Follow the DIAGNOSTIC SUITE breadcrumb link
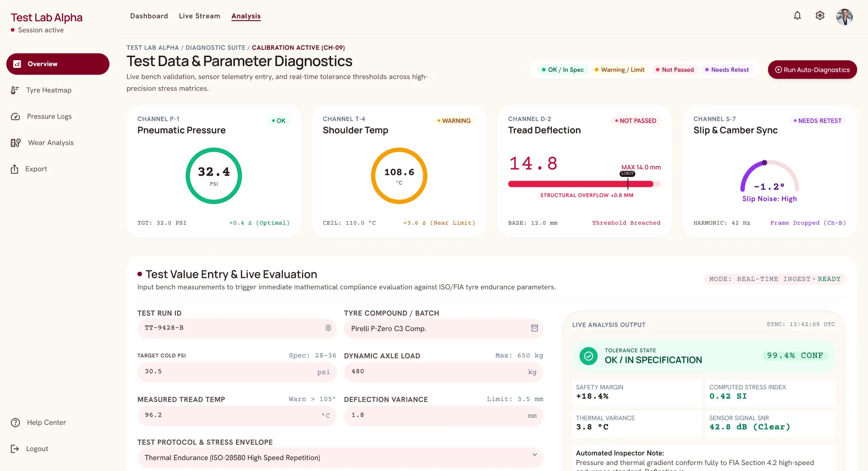 tap(215, 48)
